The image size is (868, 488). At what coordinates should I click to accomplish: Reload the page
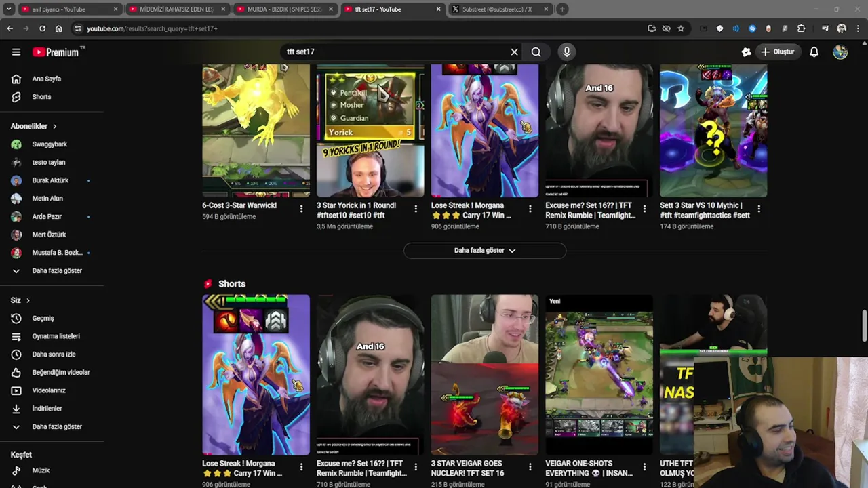pos(42,28)
